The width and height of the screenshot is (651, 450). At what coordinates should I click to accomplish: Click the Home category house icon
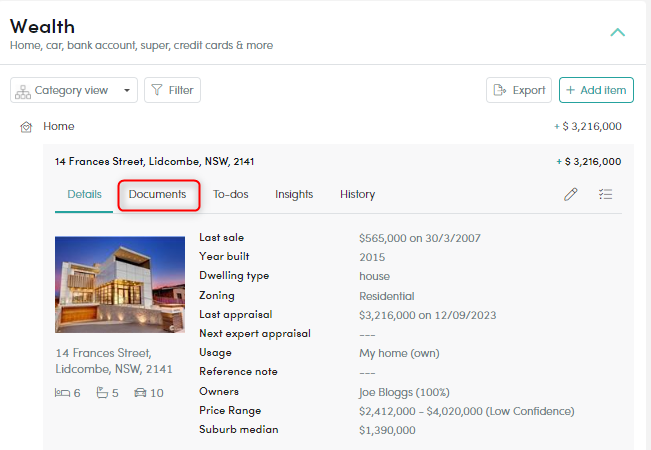[26, 127]
